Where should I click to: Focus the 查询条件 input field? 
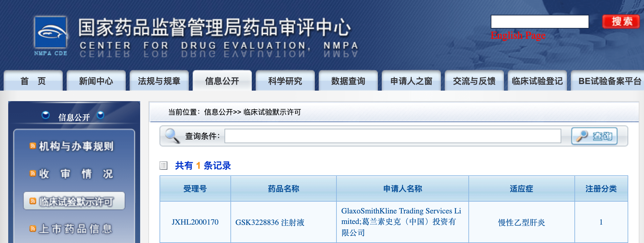pyautogui.click(x=393, y=136)
